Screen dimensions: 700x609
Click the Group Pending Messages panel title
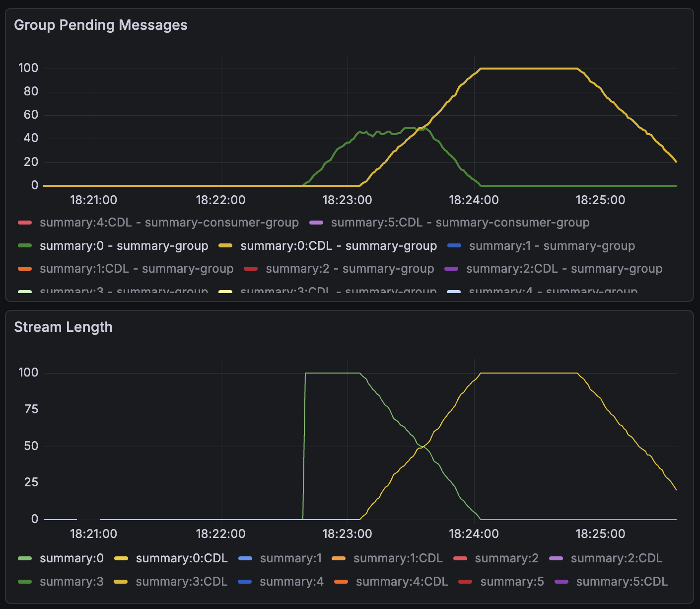pos(101,25)
